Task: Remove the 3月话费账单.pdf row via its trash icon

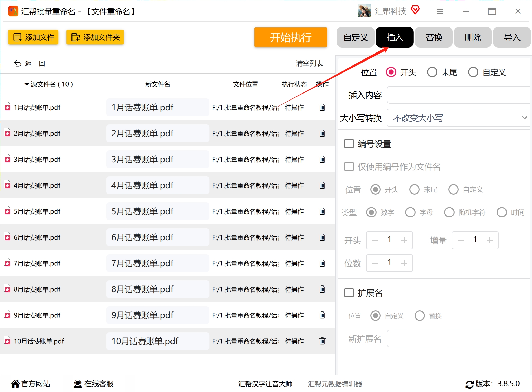Action: click(322, 159)
